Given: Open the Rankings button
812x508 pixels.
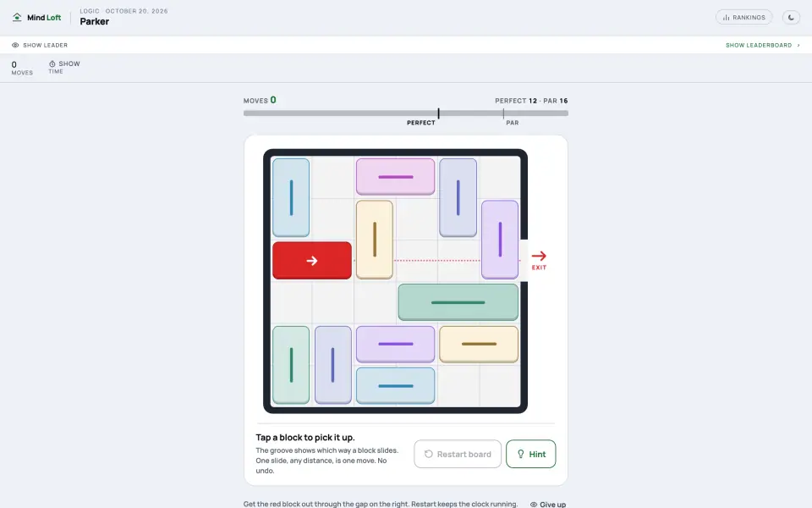Looking at the screenshot, I should (x=743, y=17).
